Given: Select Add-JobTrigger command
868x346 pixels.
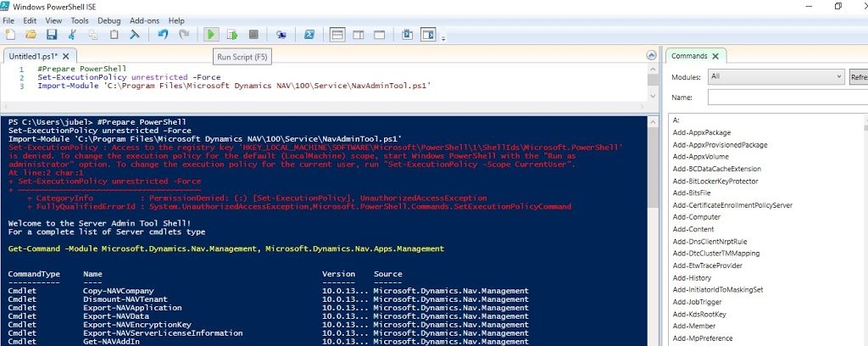Looking at the screenshot, I should tap(697, 302).
